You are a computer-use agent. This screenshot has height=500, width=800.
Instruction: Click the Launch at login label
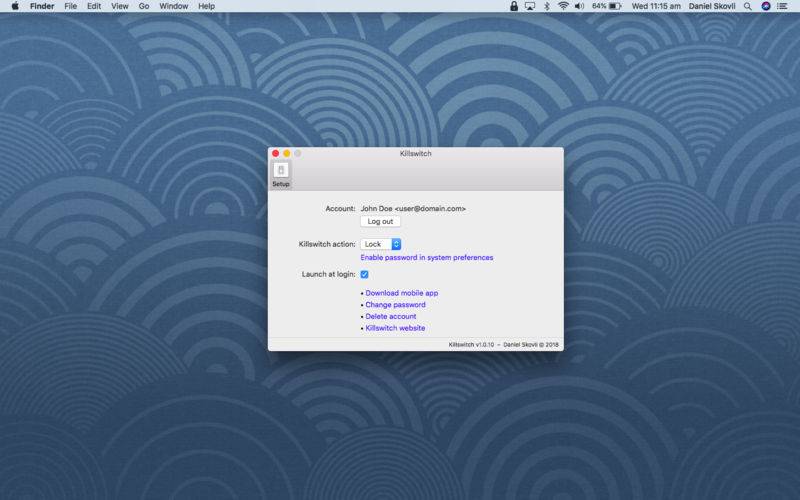[329, 274]
